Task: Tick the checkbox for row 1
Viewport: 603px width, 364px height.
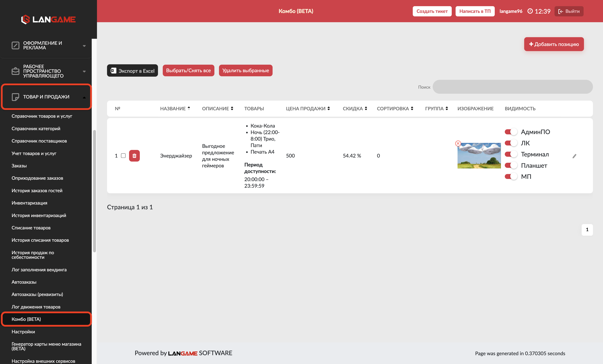Action: pos(123,156)
